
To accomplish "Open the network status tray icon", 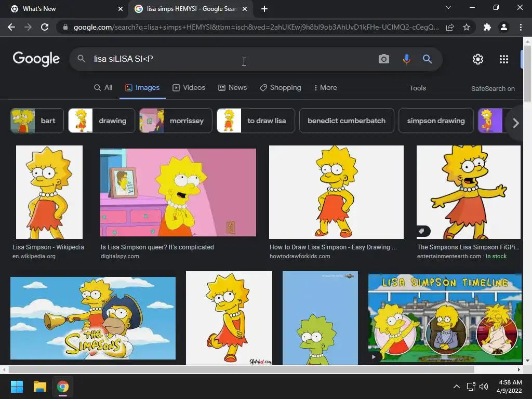I will tap(471, 387).
